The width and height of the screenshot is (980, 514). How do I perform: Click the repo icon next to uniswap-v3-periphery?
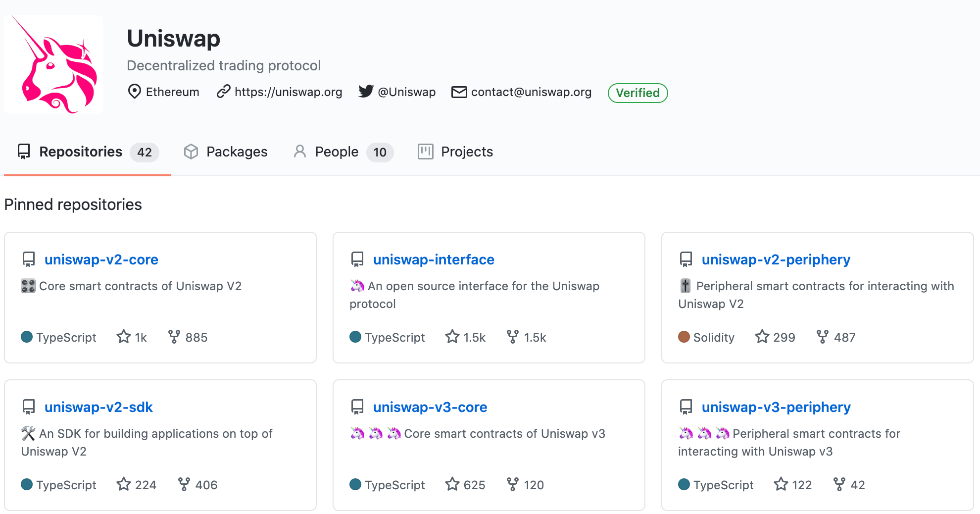[686, 407]
